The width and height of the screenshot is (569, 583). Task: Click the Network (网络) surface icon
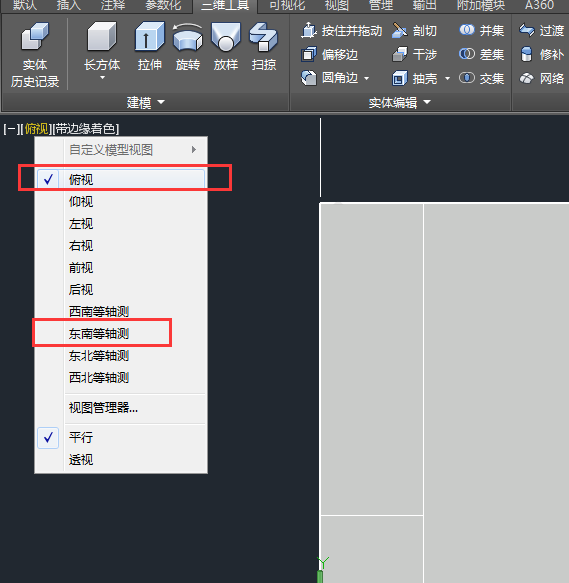527,78
